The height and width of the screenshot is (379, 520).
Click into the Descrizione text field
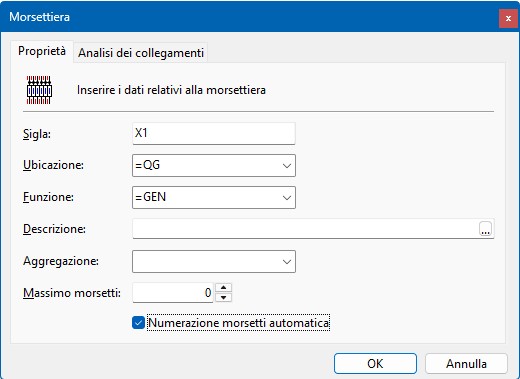(x=306, y=229)
